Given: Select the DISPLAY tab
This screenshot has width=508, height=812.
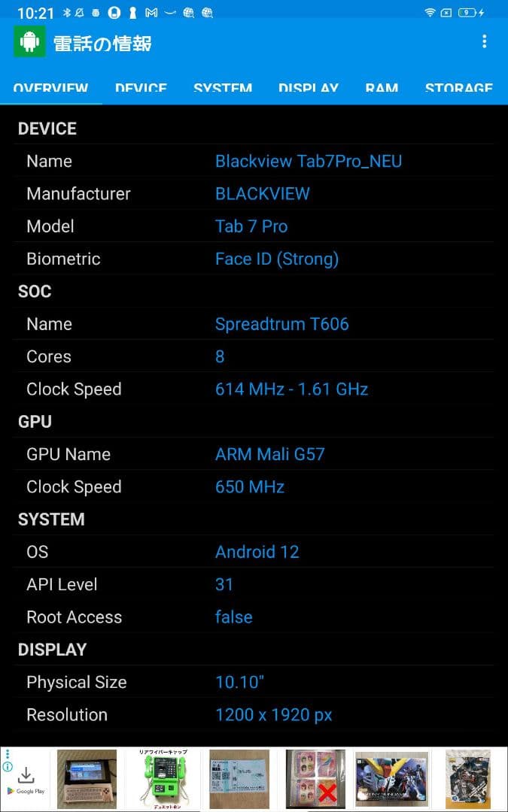Looking at the screenshot, I should tap(309, 88).
